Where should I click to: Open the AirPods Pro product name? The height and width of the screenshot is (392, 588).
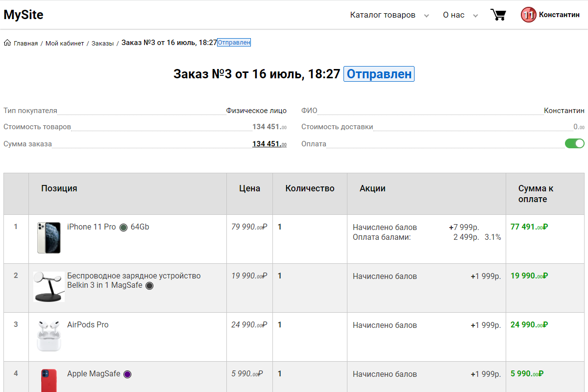click(88, 324)
